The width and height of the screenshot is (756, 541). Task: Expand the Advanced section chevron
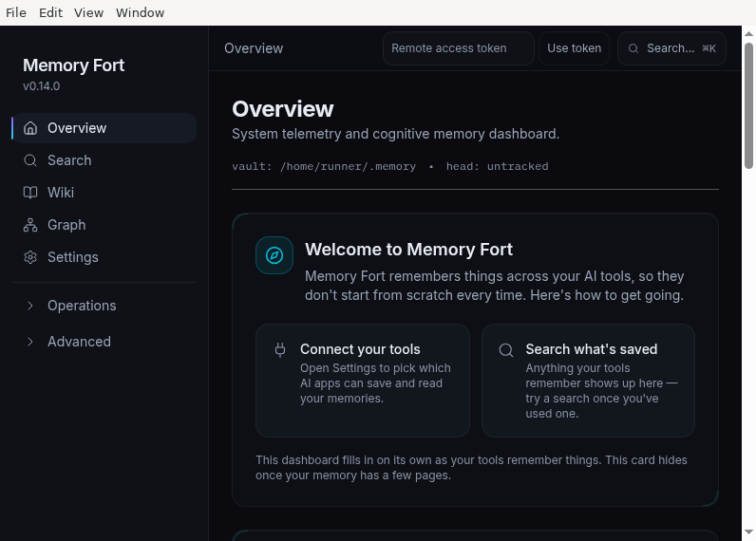(x=29, y=342)
